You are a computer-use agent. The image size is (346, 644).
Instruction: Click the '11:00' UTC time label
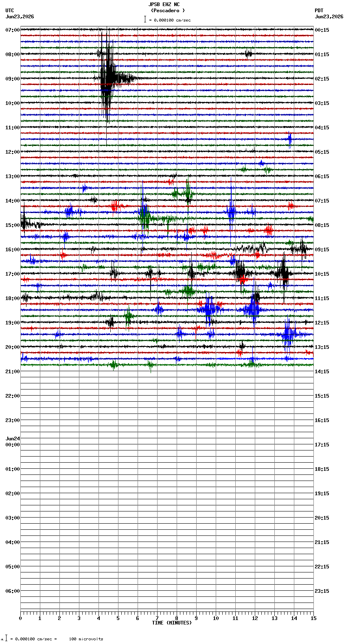13,128
